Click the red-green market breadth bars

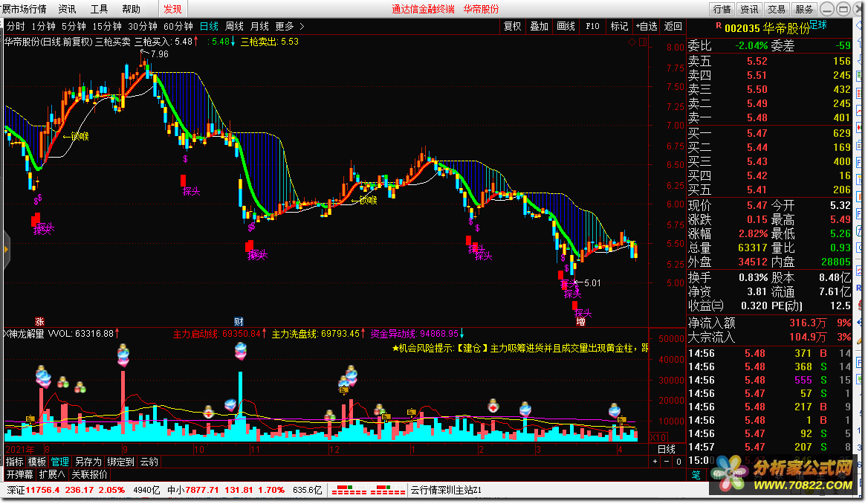click(x=368, y=490)
